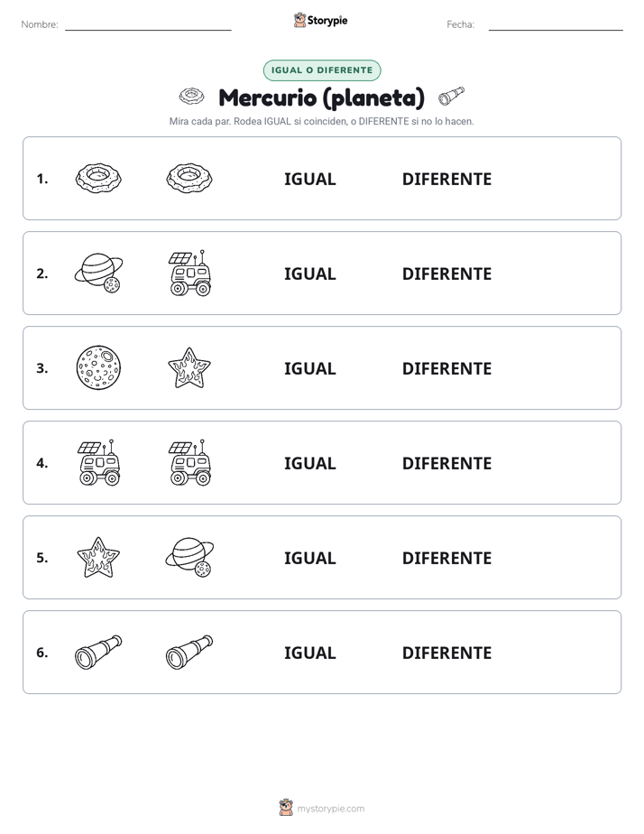Image resolution: width=644 pixels, height=834 pixels.
Task: Click the IGUAL O DIFERENTE badge
Action: coord(322,70)
